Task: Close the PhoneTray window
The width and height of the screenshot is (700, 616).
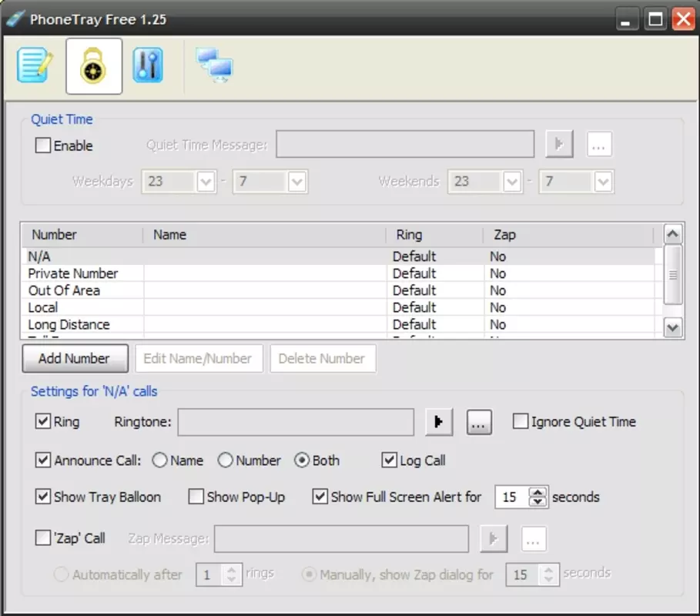Action: point(684,19)
